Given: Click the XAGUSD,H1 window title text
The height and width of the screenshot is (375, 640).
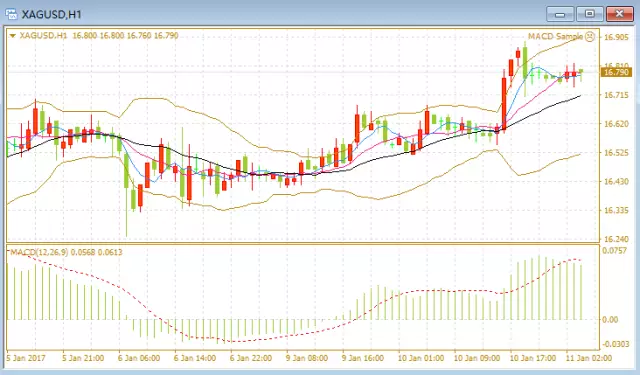Looking at the screenshot, I should pyautogui.click(x=51, y=15).
